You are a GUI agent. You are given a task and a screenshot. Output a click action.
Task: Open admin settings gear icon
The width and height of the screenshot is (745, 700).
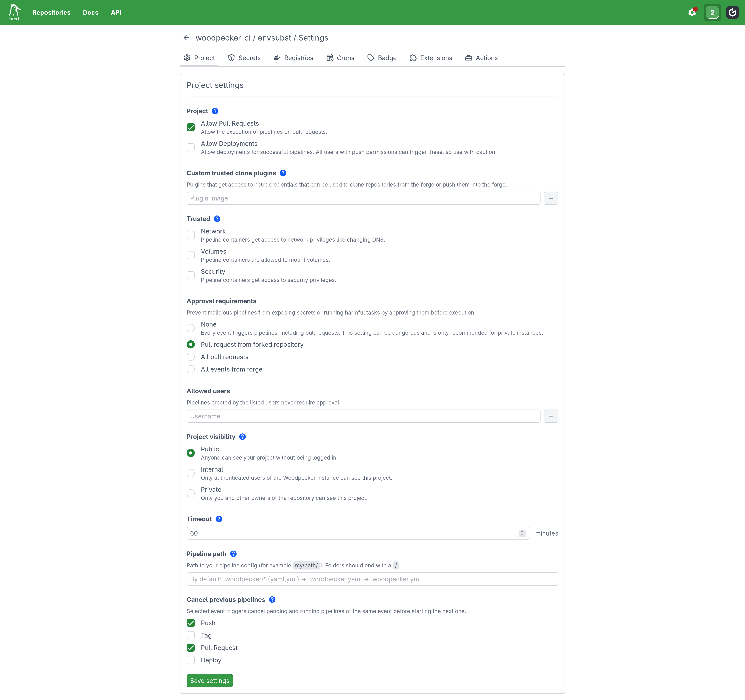pyautogui.click(x=692, y=12)
